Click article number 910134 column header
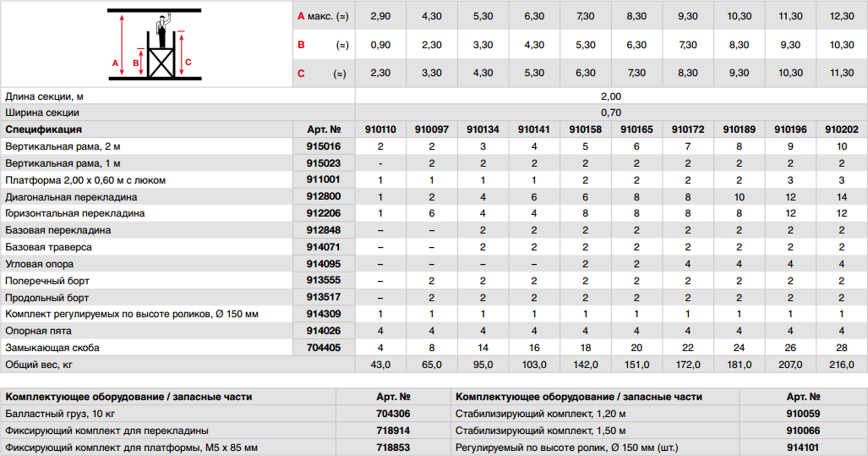This screenshot has height=456, width=868. tap(483, 129)
